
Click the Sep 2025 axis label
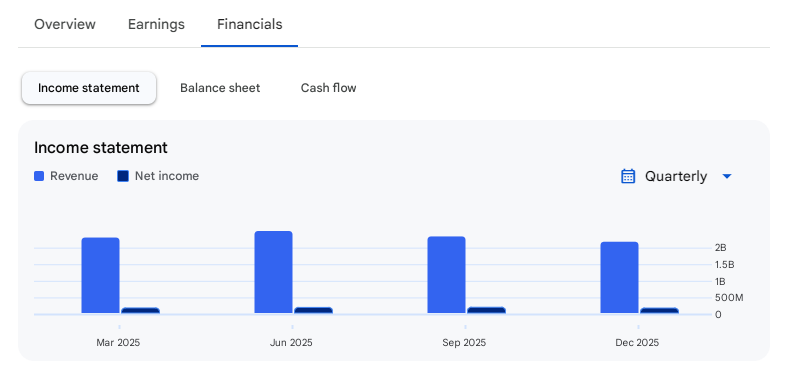tap(464, 343)
